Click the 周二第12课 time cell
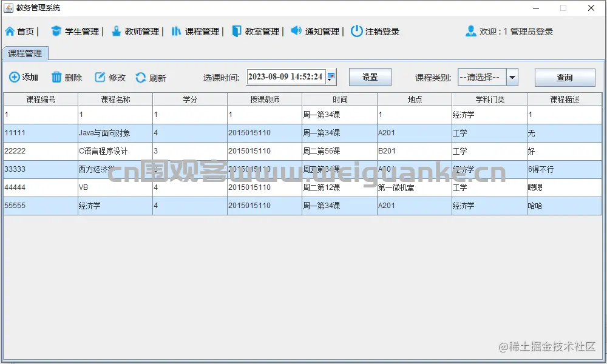Screen dimensions: 607x364 pos(340,187)
